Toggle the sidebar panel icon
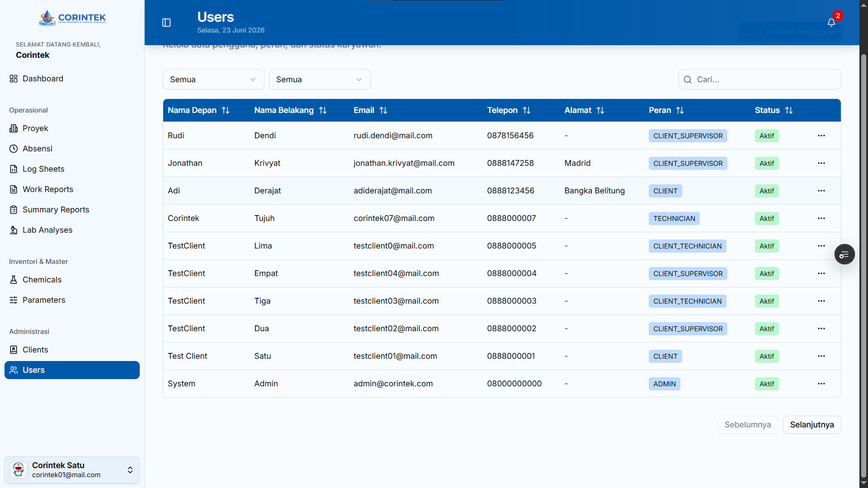This screenshot has width=868, height=488. click(x=166, y=23)
